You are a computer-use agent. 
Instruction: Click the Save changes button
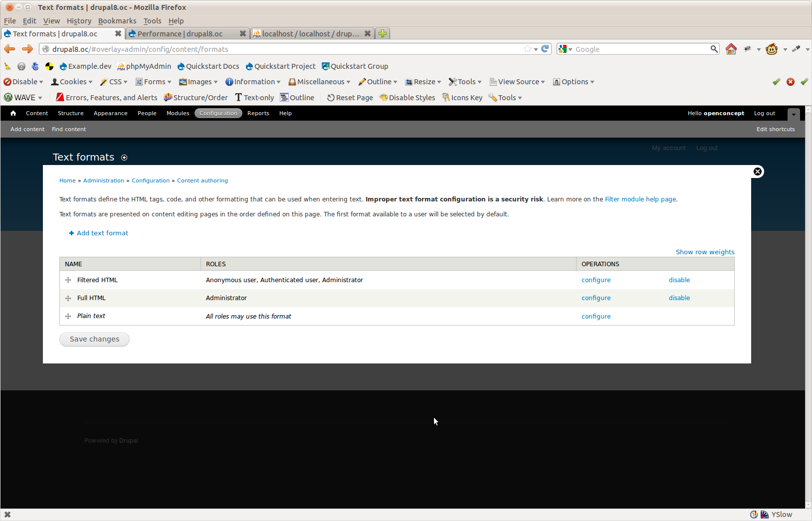point(95,340)
